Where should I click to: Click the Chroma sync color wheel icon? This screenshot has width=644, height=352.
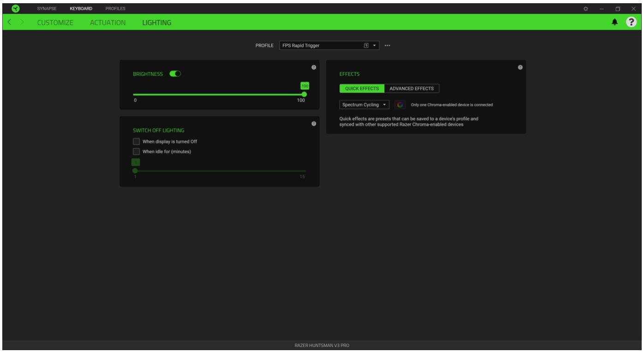400,105
